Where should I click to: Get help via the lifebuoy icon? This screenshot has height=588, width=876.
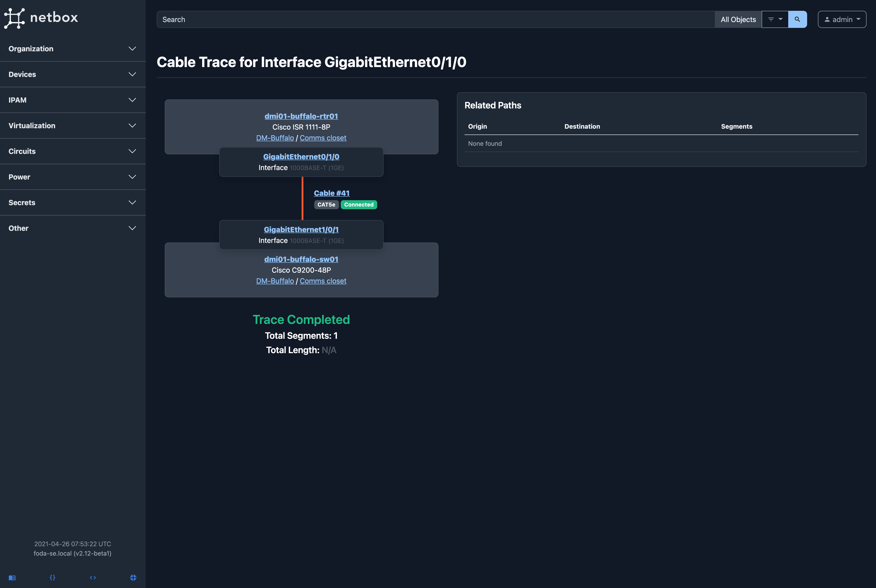(x=133, y=577)
